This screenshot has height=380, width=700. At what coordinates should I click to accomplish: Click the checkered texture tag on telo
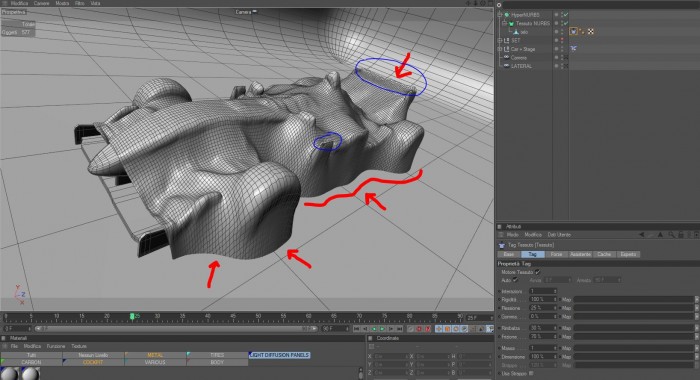(x=591, y=32)
